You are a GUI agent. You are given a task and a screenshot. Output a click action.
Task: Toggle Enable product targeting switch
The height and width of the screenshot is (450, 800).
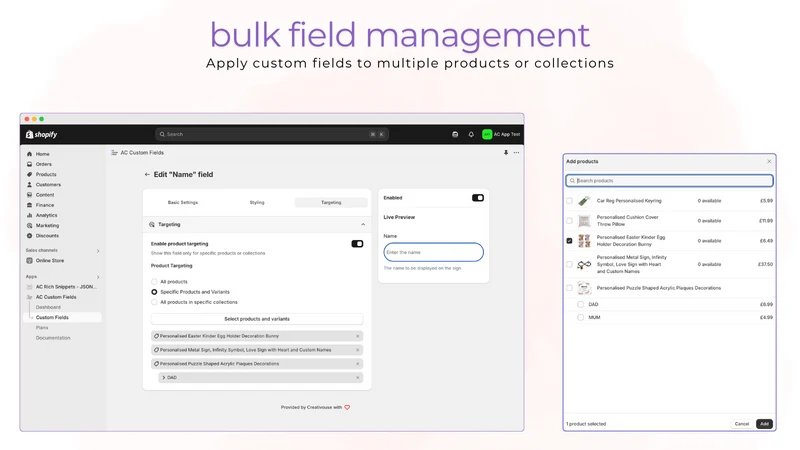(357, 244)
